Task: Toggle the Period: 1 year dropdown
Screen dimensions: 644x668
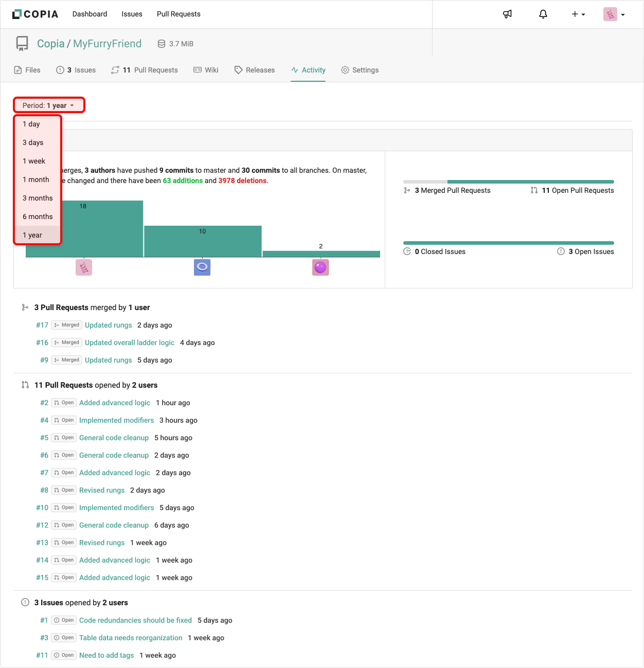Action: click(x=49, y=105)
